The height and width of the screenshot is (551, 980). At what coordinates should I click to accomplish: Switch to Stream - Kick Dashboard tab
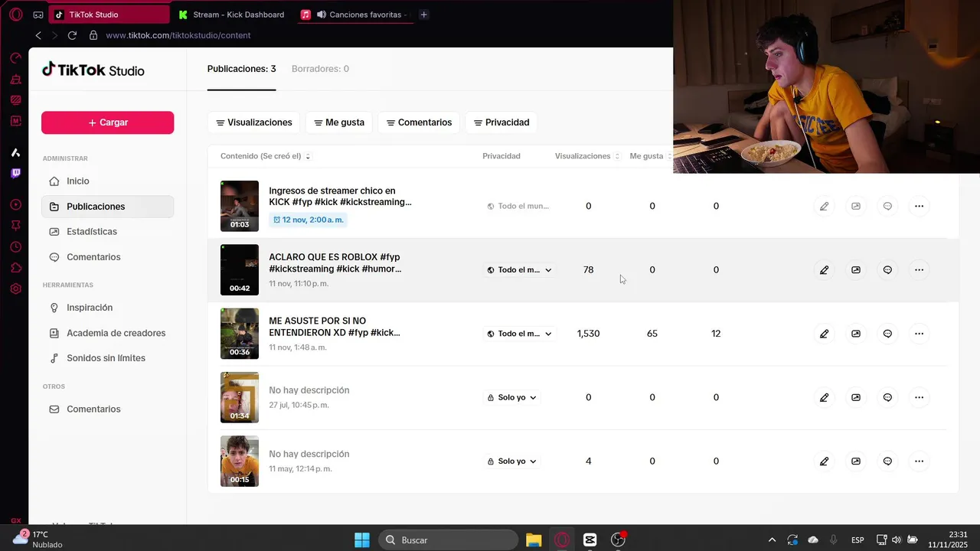pyautogui.click(x=231, y=15)
